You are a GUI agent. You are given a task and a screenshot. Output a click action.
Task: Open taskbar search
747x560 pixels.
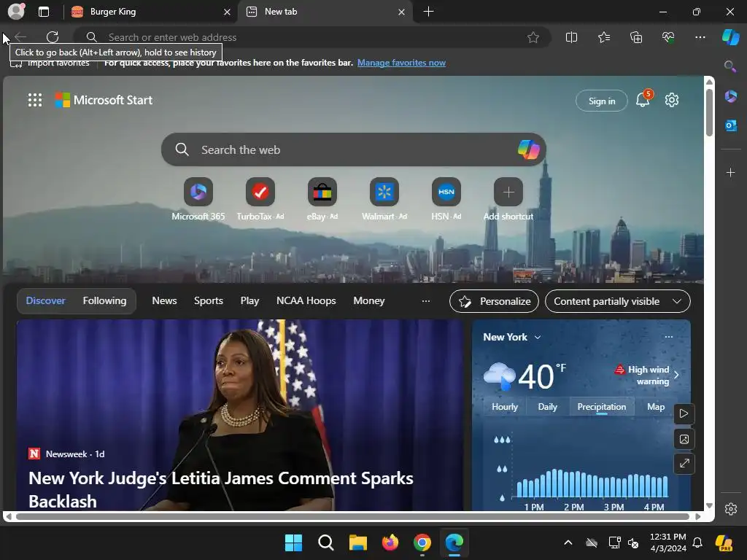[x=326, y=542]
